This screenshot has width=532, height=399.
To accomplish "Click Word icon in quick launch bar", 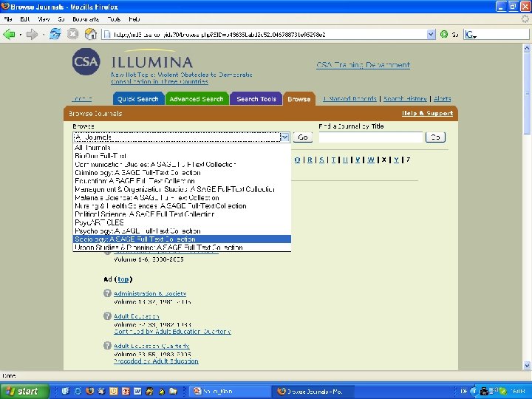I will (x=137, y=391).
